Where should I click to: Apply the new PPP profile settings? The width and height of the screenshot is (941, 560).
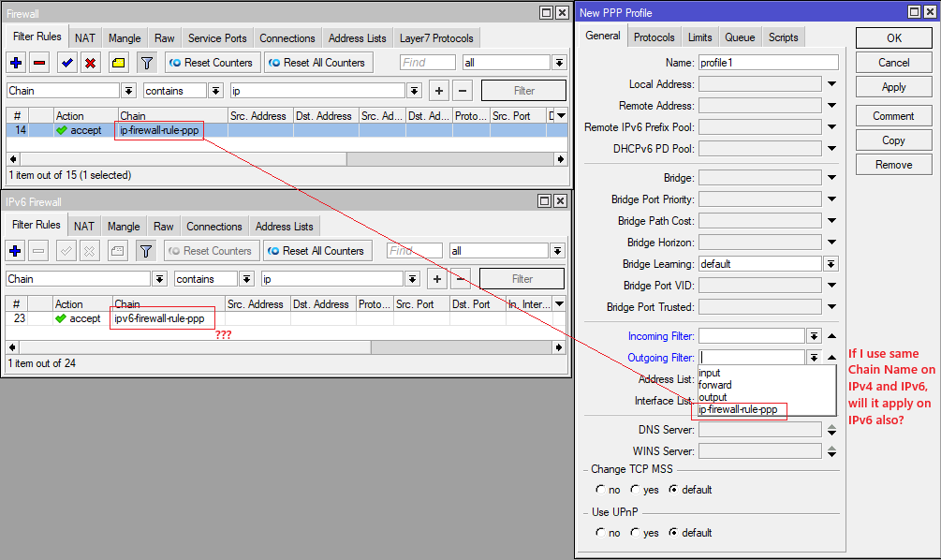(893, 86)
